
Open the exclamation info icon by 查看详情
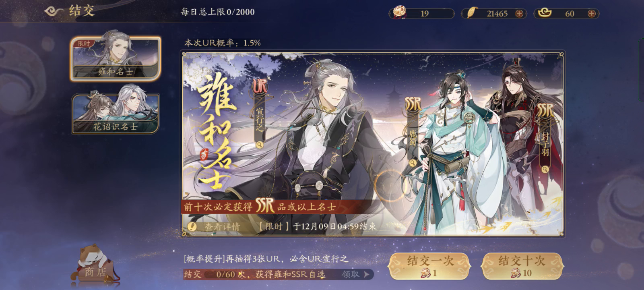[192, 226]
